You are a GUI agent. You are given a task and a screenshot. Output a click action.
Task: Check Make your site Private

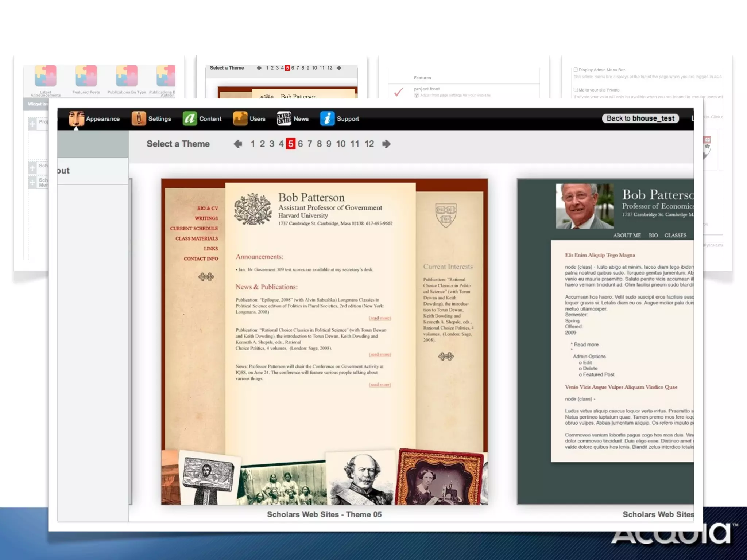pyautogui.click(x=576, y=90)
